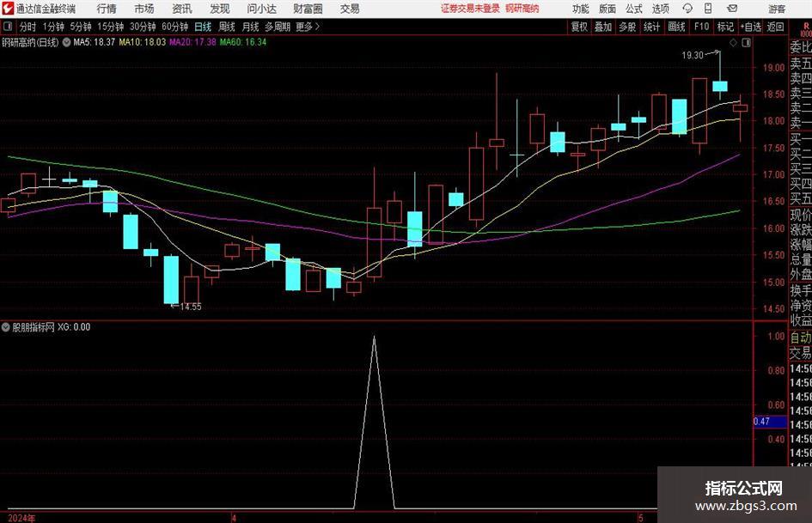
Task: Open the 行情 menu
Action: tap(107, 9)
